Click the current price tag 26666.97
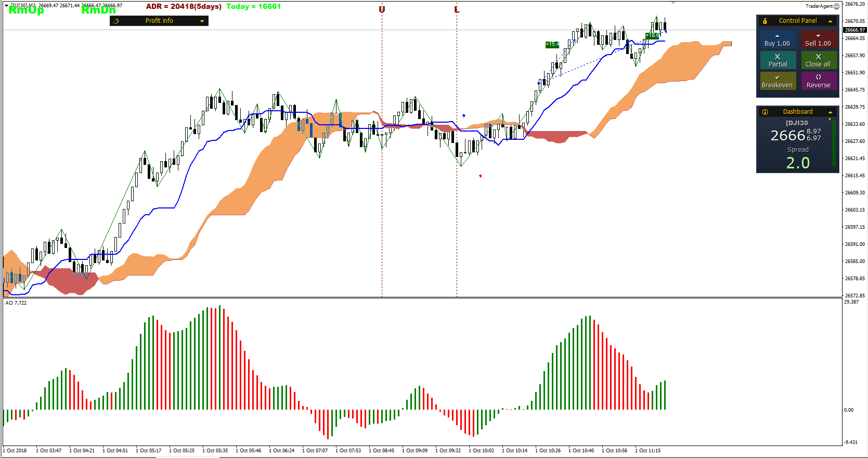 (855, 30)
